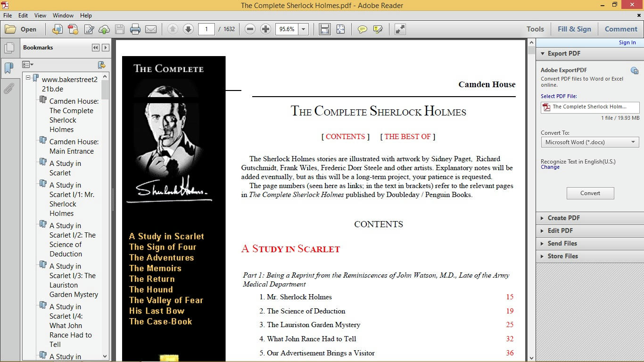Open the Page Thumbnails side panel
644x362 pixels.
(9, 48)
